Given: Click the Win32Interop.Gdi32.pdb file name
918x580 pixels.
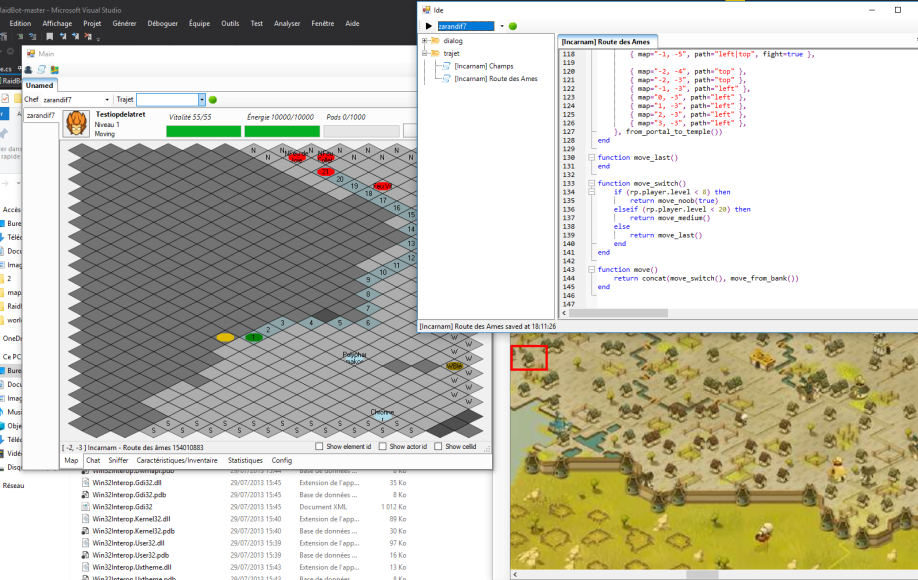Looking at the screenshot, I should click(129, 495).
